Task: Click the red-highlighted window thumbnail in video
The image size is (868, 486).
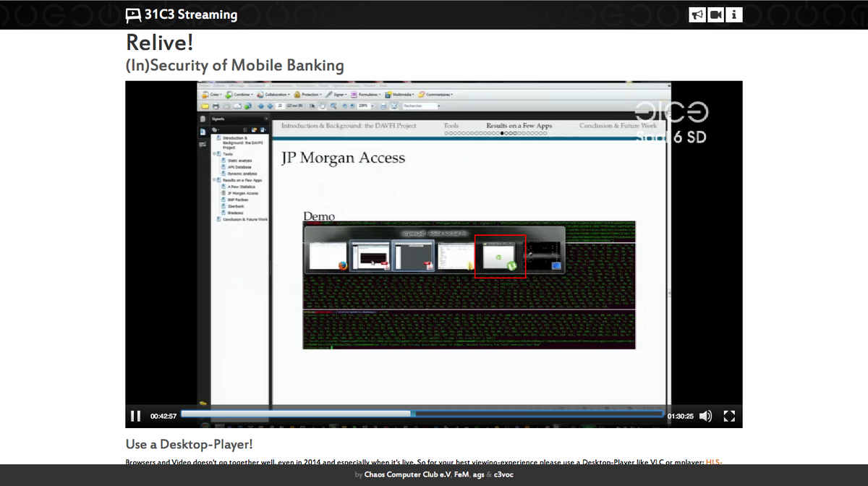Action: click(x=500, y=257)
